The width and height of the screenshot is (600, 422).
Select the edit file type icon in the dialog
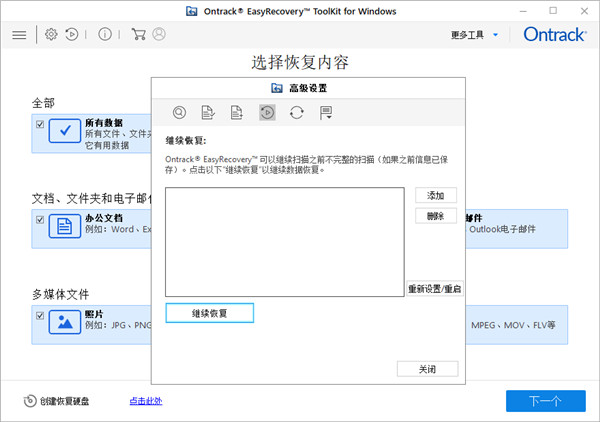point(208,112)
